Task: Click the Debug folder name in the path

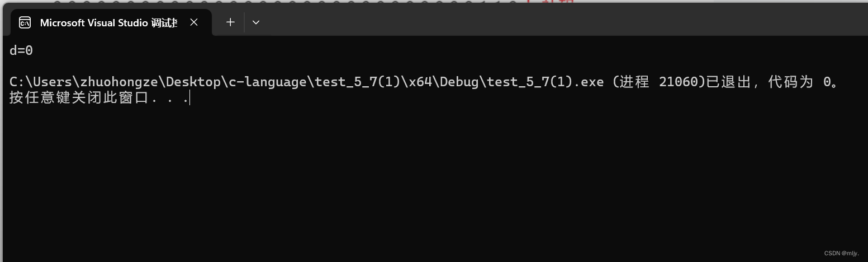Action: tap(460, 82)
